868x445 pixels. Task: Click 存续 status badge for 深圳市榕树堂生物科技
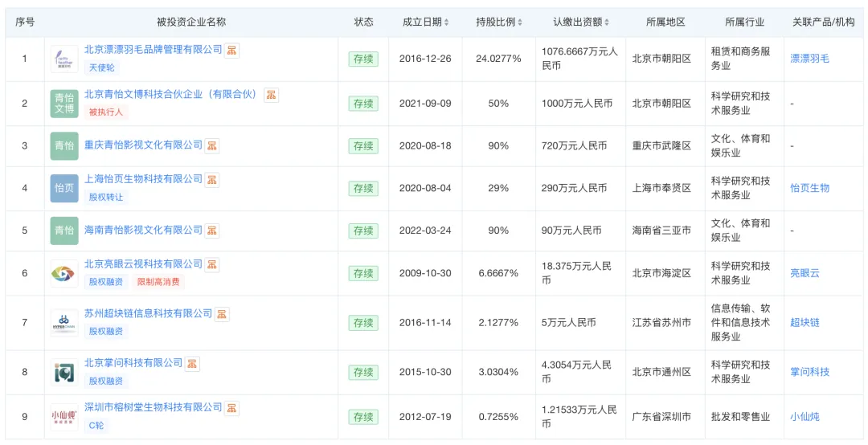coord(364,417)
